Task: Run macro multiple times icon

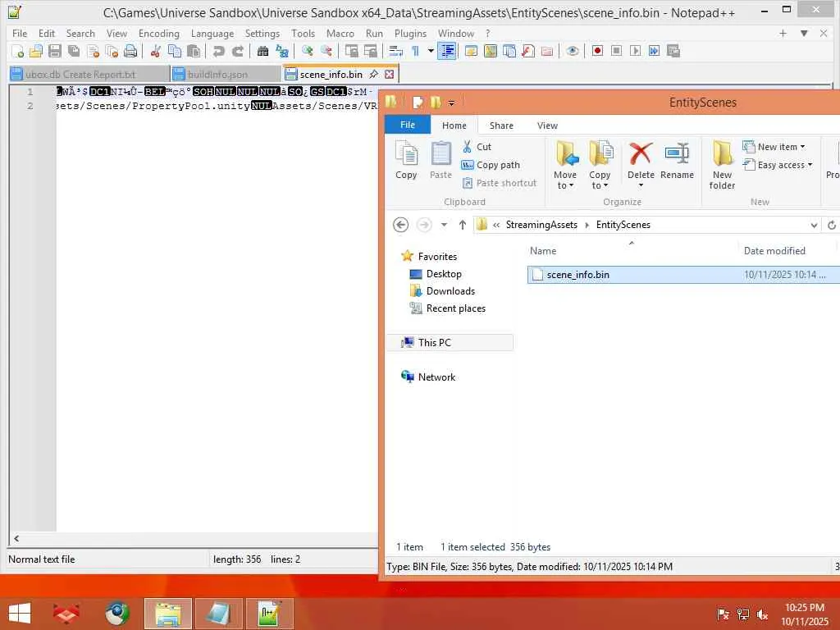Action: coord(654,51)
